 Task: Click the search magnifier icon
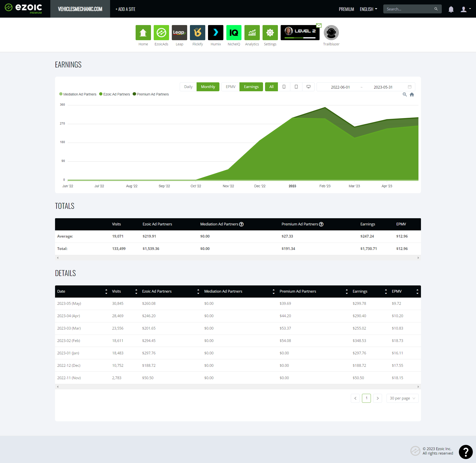(x=436, y=9)
